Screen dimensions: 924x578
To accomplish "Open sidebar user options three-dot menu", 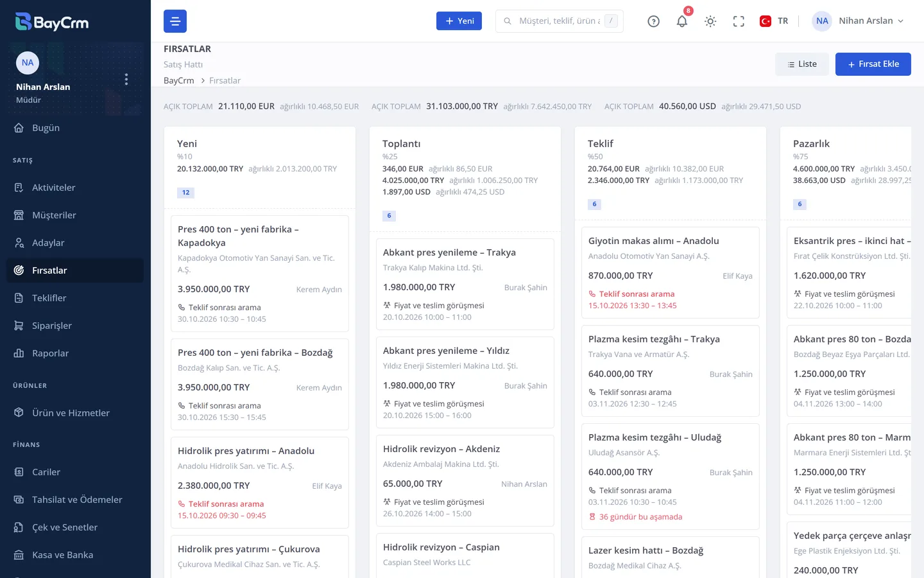I will click(x=126, y=79).
